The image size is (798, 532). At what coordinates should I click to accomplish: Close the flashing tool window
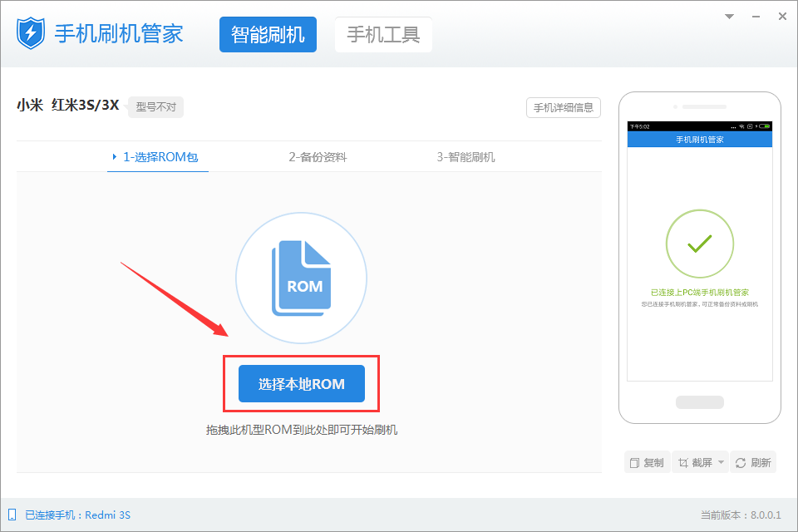[783, 17]
